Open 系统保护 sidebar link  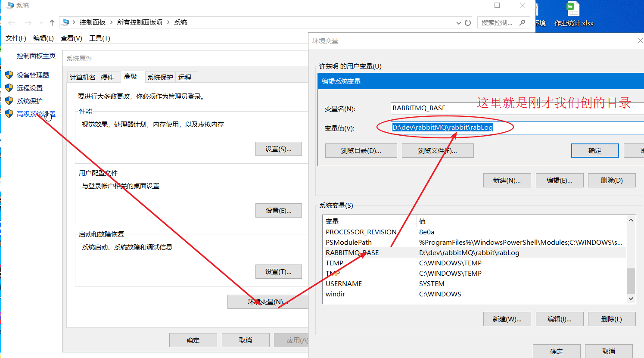(30, 101)
